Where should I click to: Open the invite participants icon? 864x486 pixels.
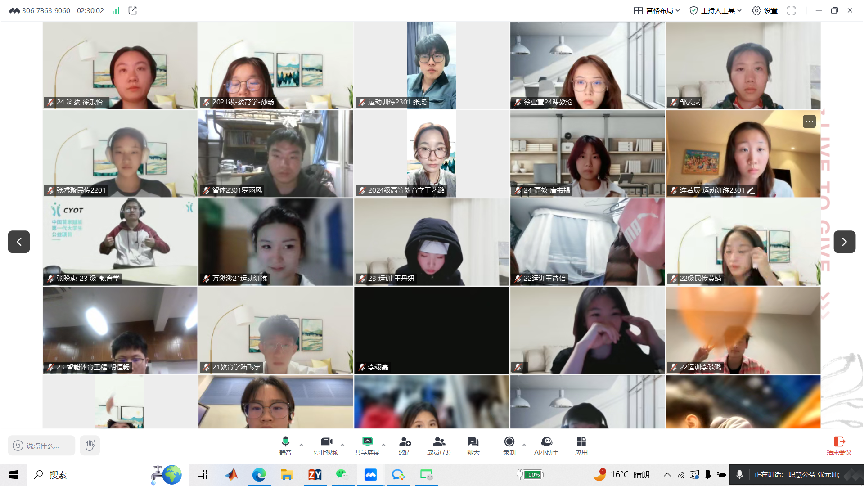pos(404,444)
